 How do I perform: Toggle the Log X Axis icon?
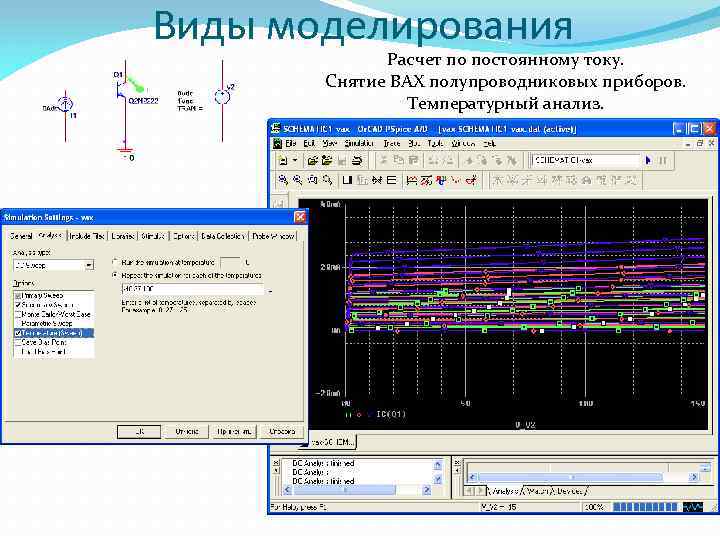tap(348, 180)
